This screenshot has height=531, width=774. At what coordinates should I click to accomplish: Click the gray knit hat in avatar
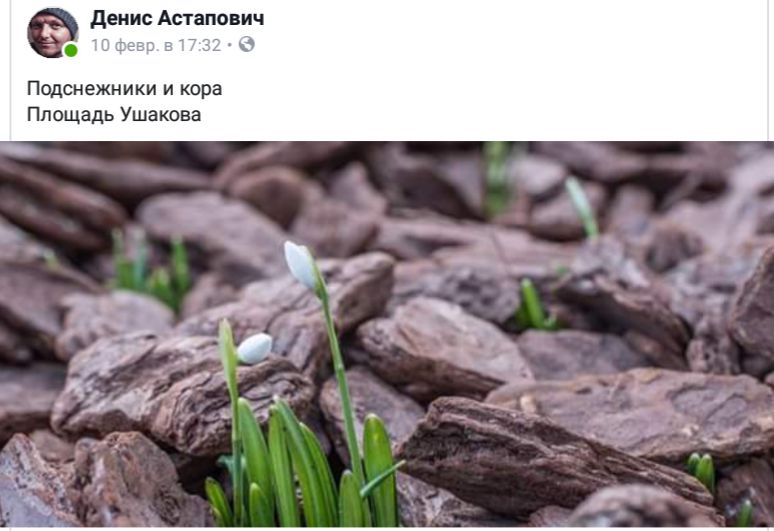tap(60, 18)
